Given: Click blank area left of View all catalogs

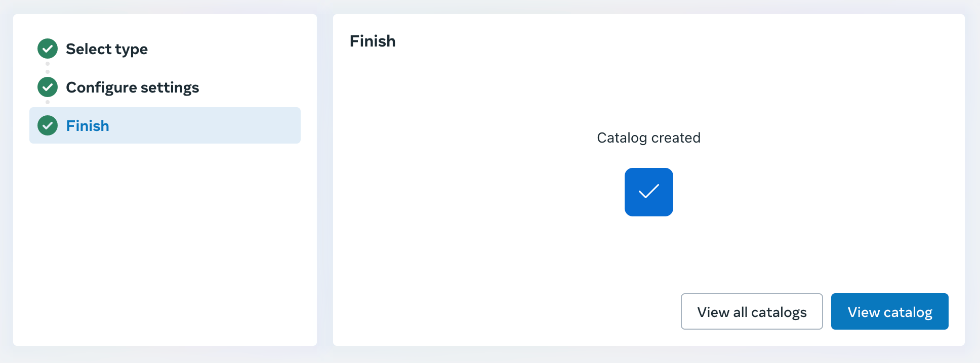Looking at the screenshot, I should 506,311.
